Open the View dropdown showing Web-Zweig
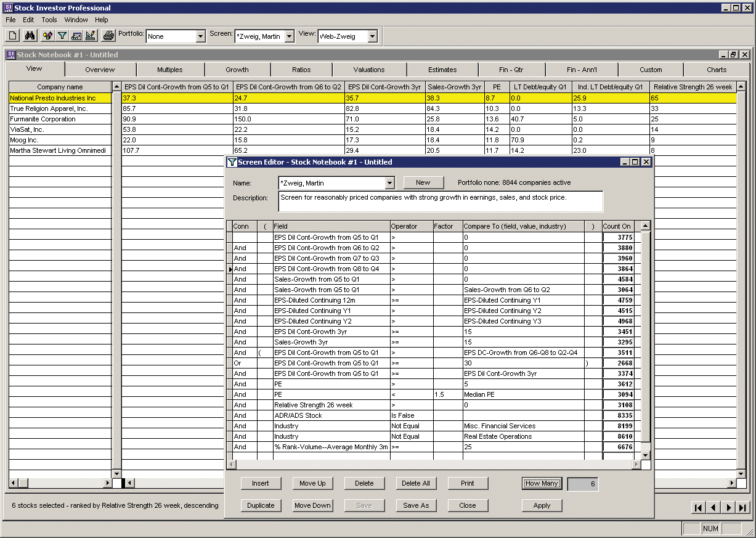The image size is (756, 538). pyautogui.click(x=372, y=37)
